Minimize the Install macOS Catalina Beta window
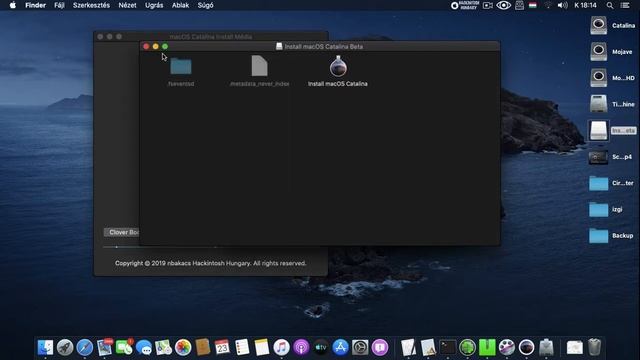Image resolution: width=640 pixels, height=360 pixels. [156, 47]
